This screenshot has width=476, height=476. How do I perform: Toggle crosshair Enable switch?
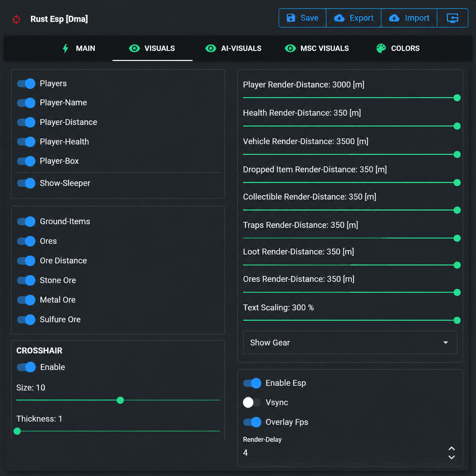click(26, 367)
